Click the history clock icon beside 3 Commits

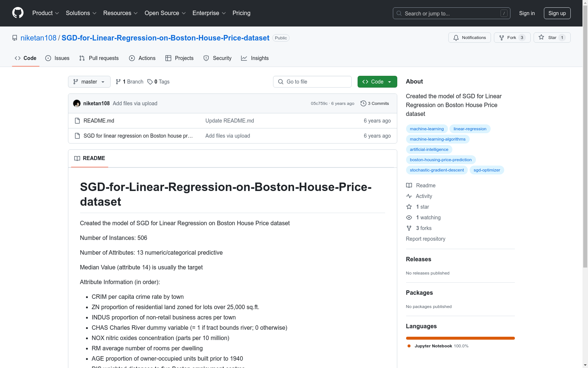pos(363,103)
